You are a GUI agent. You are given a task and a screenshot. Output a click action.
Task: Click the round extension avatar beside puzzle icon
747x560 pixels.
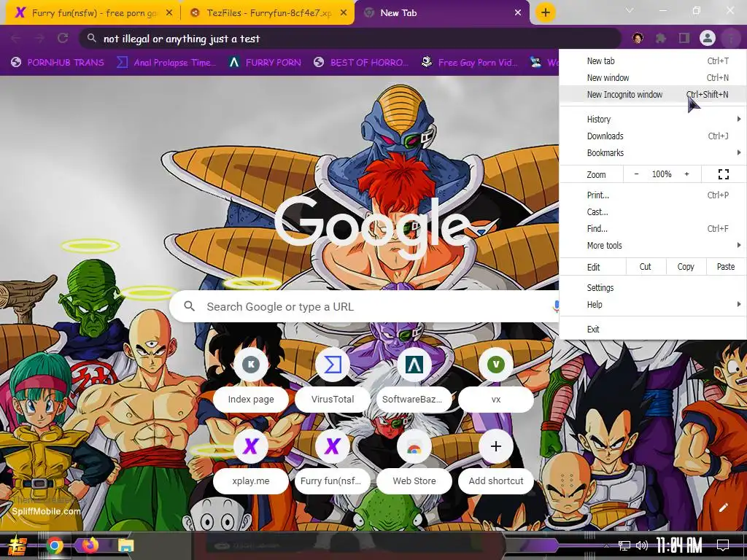pyautogui.click(x=638, y=38)
